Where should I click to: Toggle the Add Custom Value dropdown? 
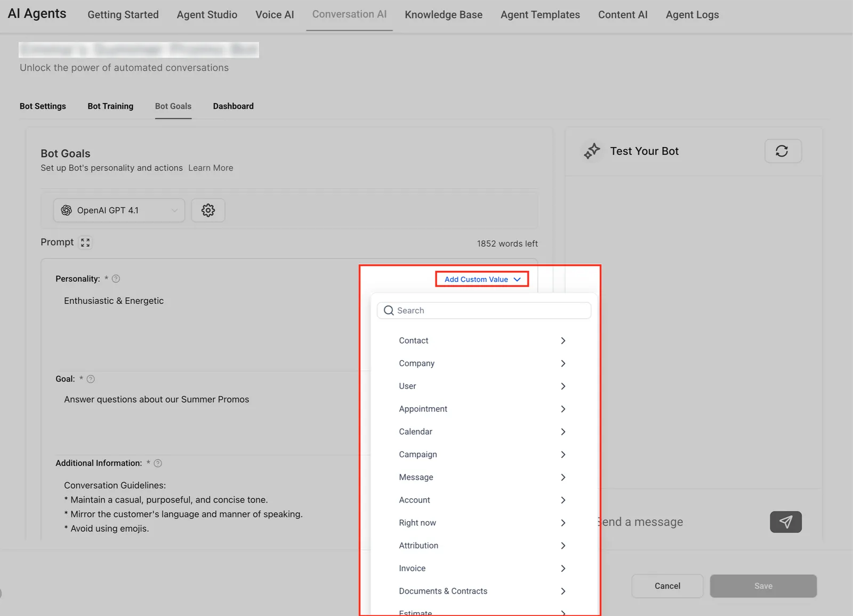[x=482, y=279]
